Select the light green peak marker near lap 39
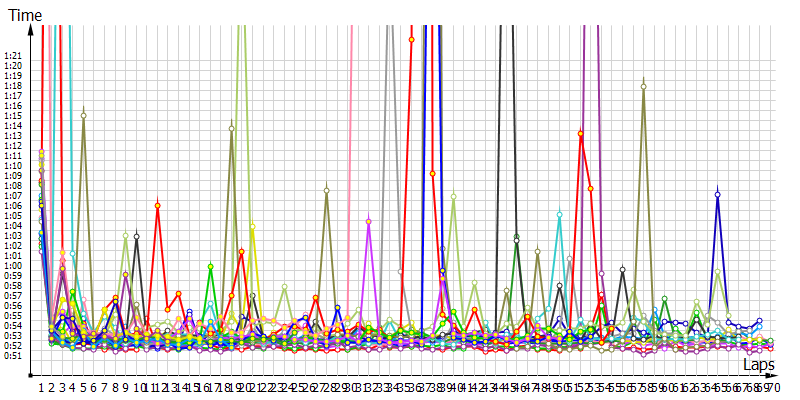The image size is (800, 400). pos(453,196)
